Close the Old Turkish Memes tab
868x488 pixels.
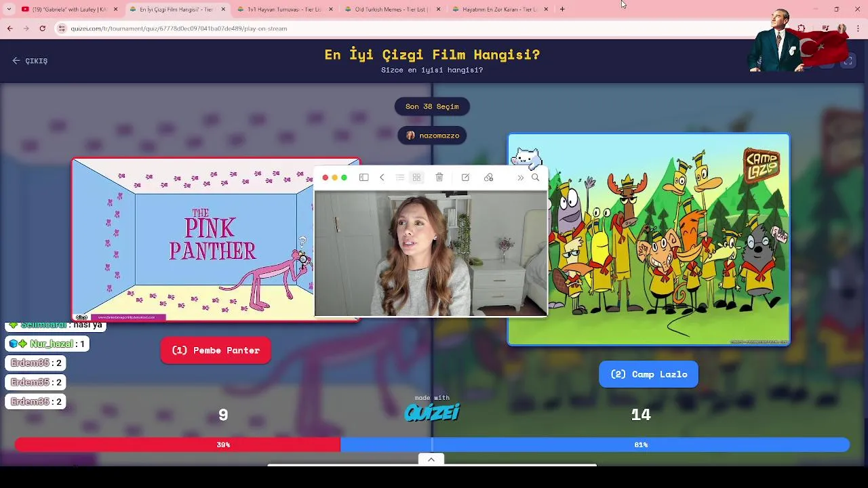point(438,9)
